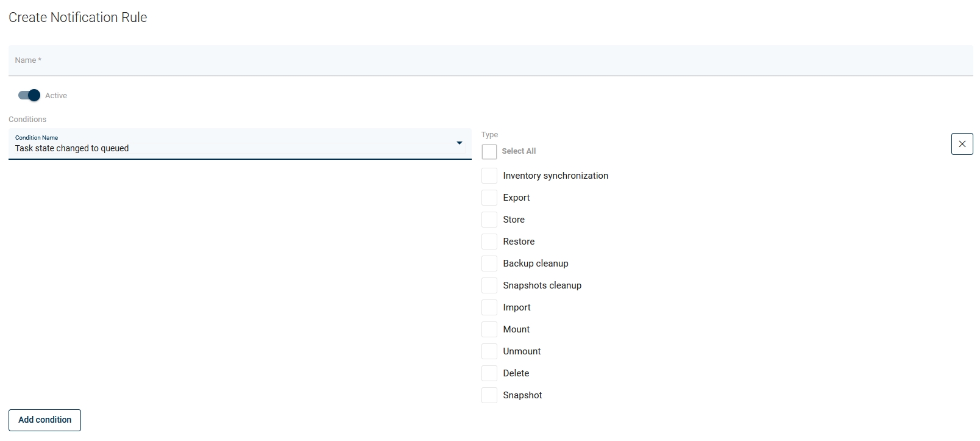
Task: Tick the Export checkbox
Action: [489, 198]
